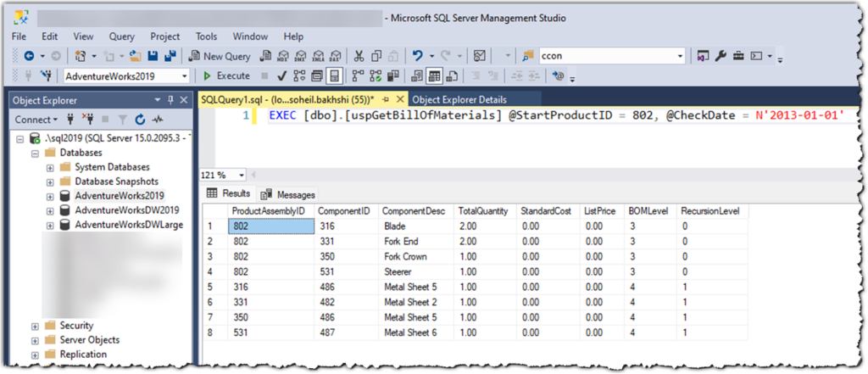Image resolution: width=868 pixels, height=374 pixels.
Task: Click the Copy icon in toolbar
Action: (x=376, y=56)
